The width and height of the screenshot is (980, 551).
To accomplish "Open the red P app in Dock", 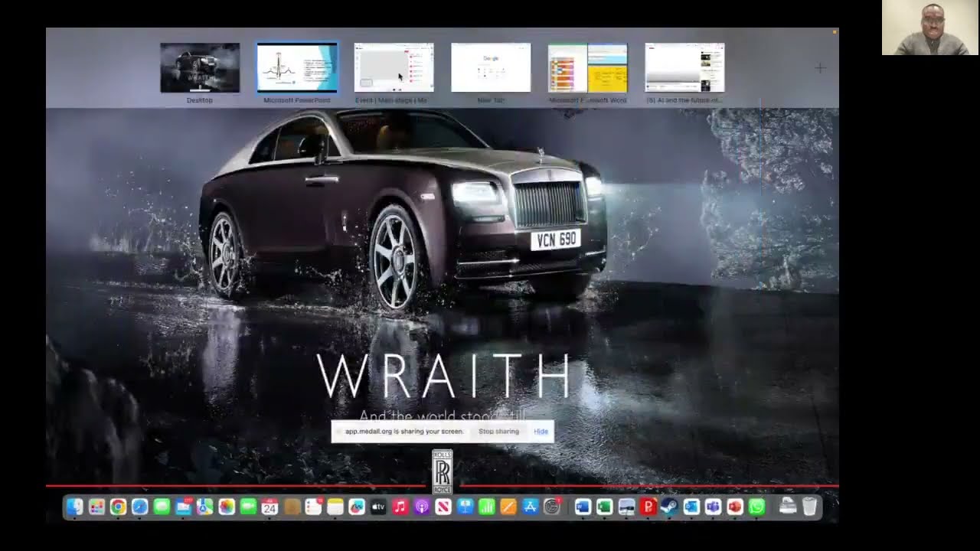I will point(647,507).
